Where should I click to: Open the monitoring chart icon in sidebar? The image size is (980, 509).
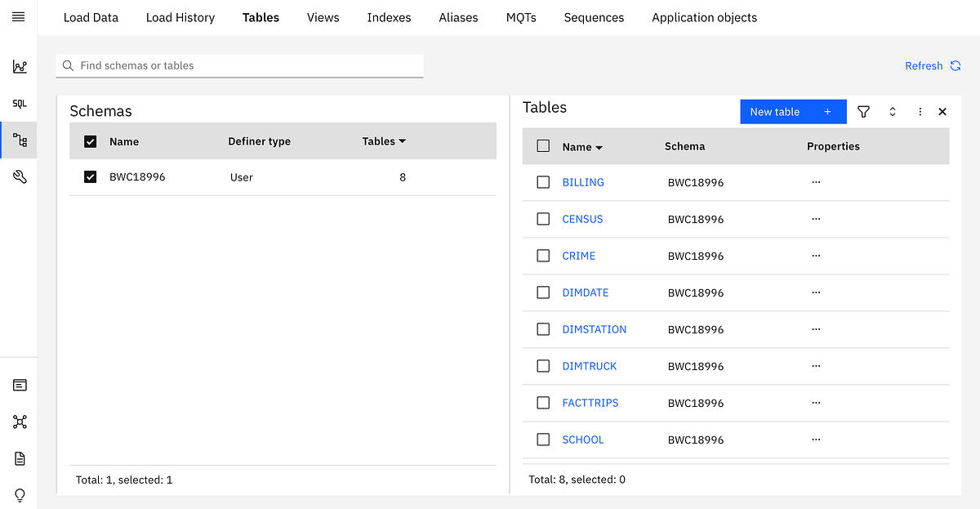click(x=20, y=67)
